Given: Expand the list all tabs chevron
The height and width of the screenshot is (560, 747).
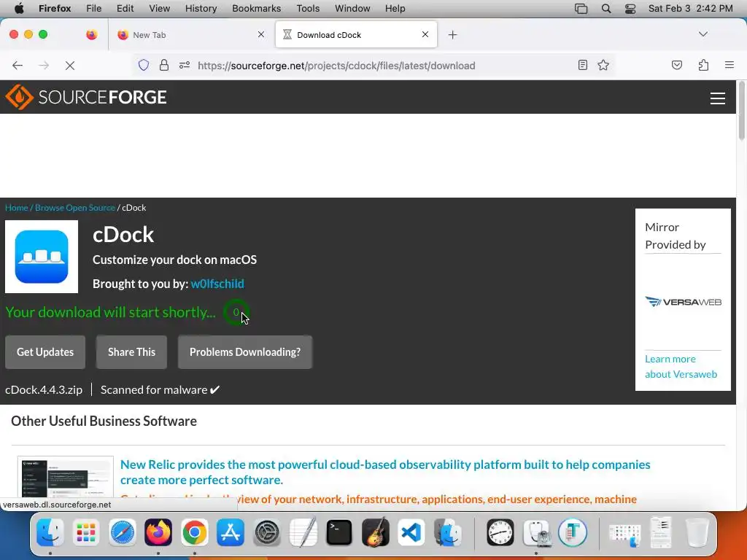Looking at the screenshot, I should coord(703,34).
